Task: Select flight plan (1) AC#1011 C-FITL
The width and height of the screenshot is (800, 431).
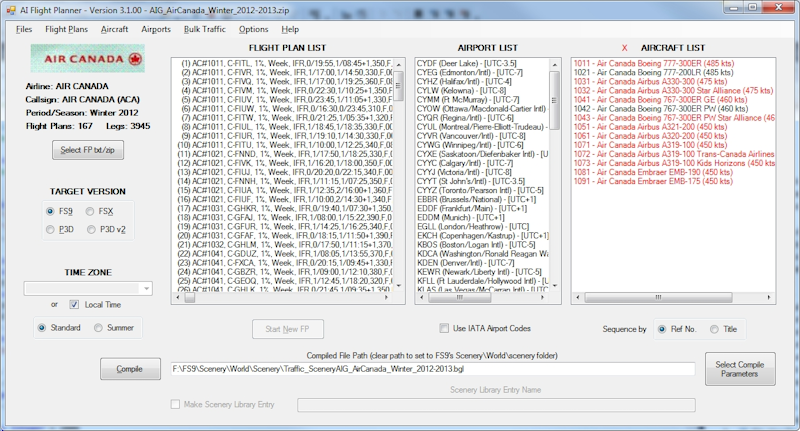Action: (286, 64)
